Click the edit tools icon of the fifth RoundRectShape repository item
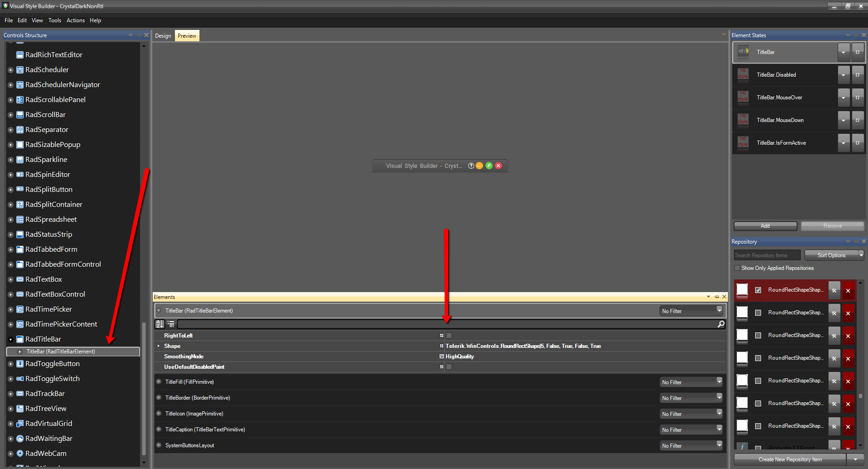 click(834, 381)
